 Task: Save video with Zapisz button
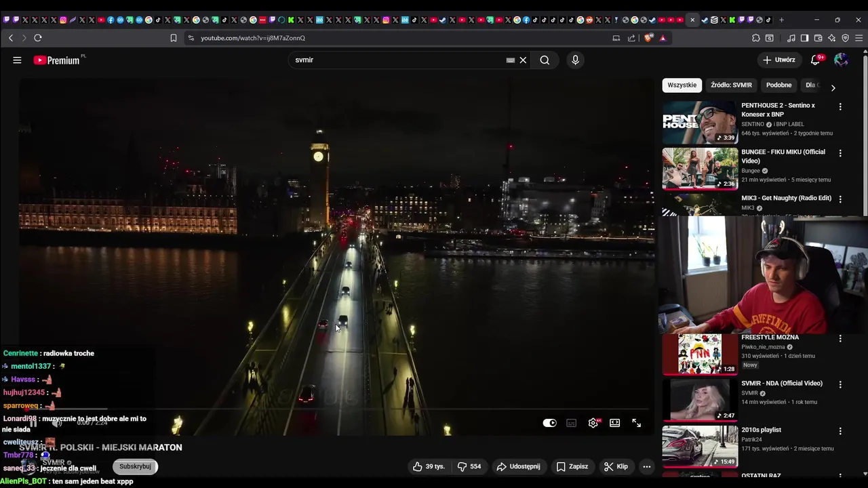pyautogui.click(x=572, y=466)
